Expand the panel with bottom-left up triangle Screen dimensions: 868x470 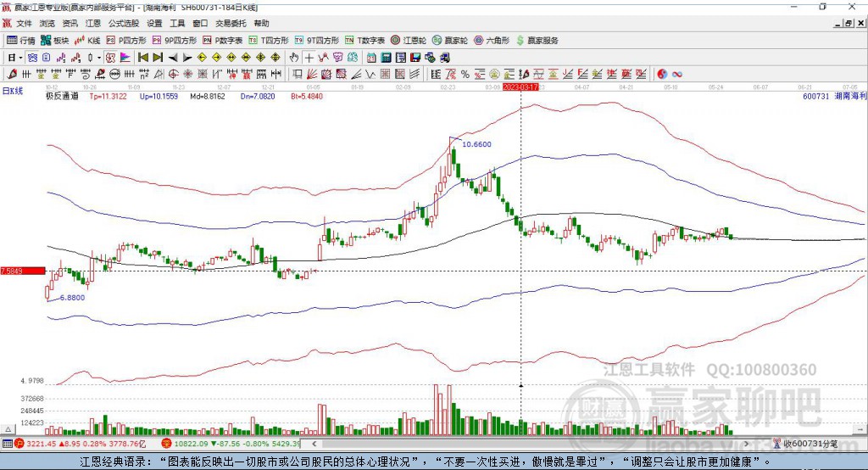(x=8, y=429)
